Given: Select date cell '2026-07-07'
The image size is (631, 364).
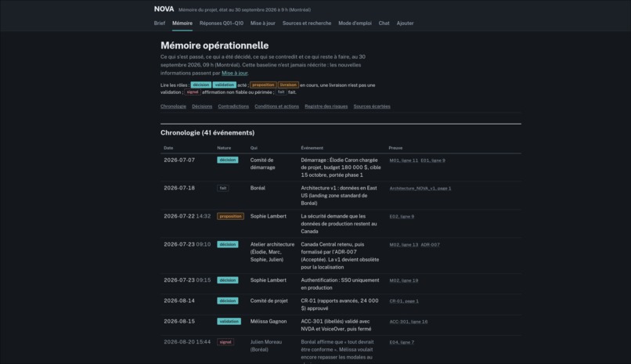Looking at the screenshot, I should click(179, 160).
